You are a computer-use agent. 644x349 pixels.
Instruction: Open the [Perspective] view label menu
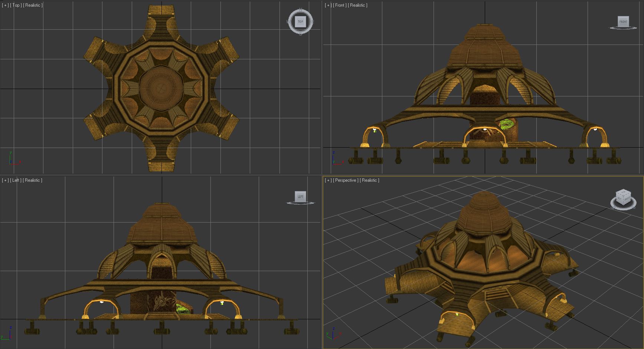[346, 180]
